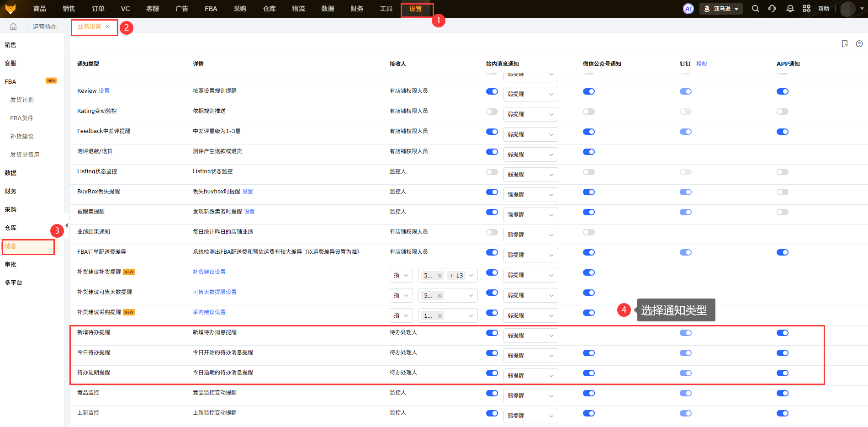The image size is (868, 427).
Task: Click 授权 link next to 钉钉
Action: coord(702,64)
